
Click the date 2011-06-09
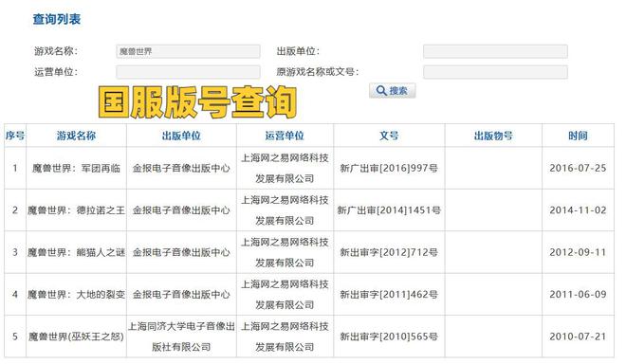click(x=578, y=294)
